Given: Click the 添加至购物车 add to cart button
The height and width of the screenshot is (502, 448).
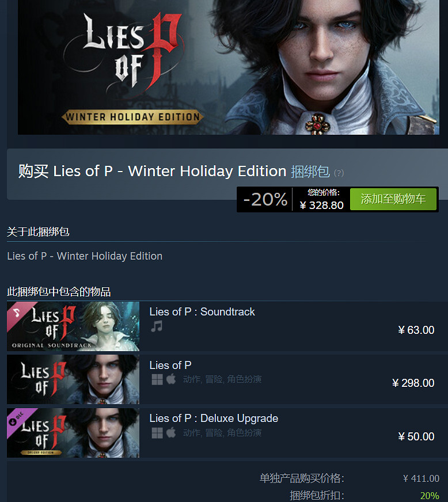Looking at the screenshot, I should [393, 199].
